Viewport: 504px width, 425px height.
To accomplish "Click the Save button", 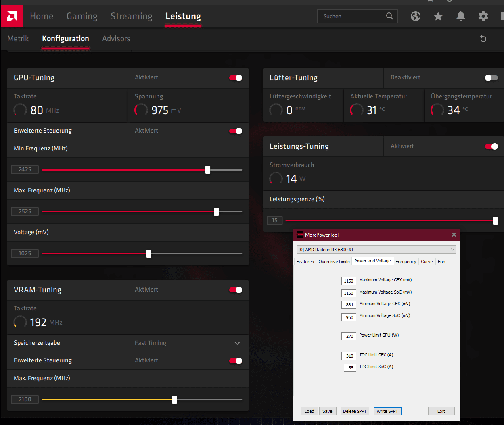I will [327, 411].
